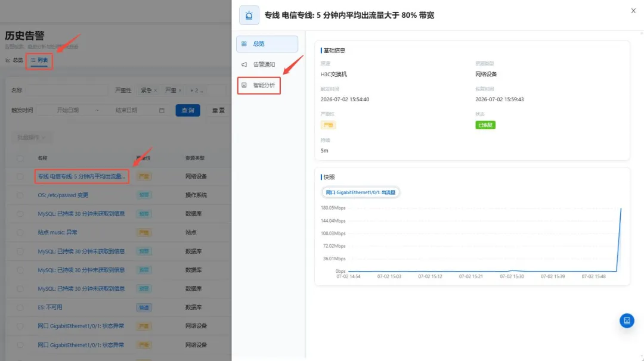Image resolution: width=644 pixels, height=361 pixels.
Task: Switch to the 列表 tab under 历史告警
Action: click(x=39, y=60)
